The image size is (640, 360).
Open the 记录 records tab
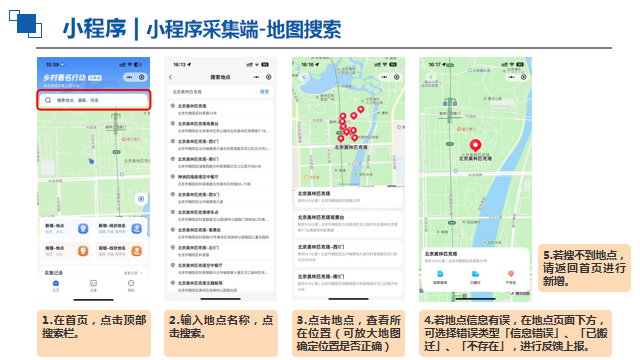(93, 286)
